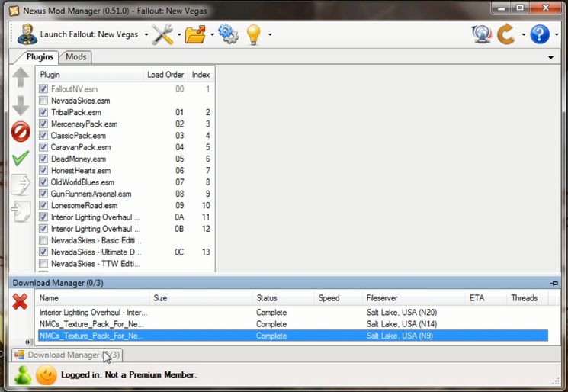Sort downloads by Status column header
568x392 pixels.
[x=283, y=298]
